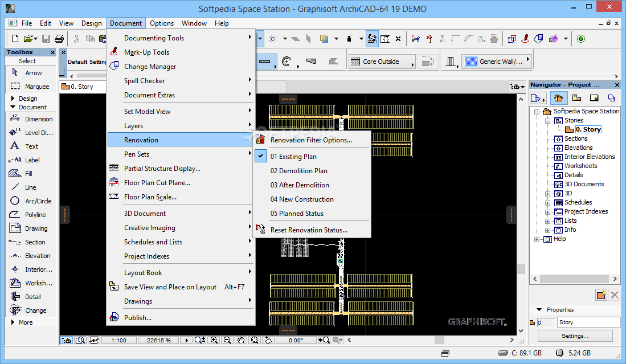626x364 pixels.
Task: Expand the Schedules node in Navigator
Action: pos(548,203)
